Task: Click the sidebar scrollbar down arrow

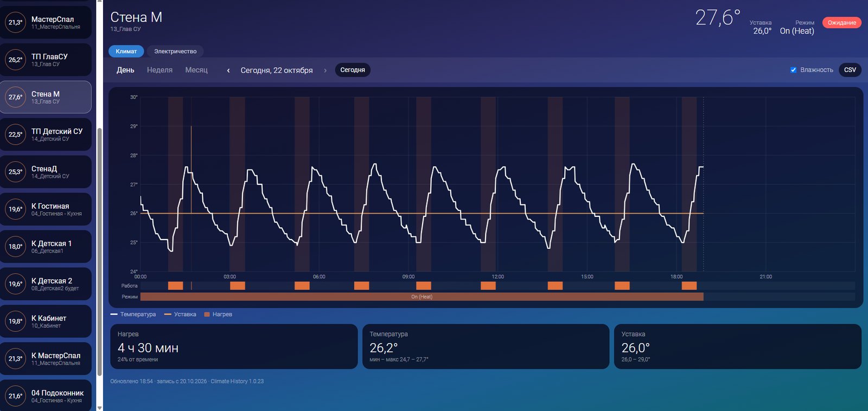Action: 99,408
